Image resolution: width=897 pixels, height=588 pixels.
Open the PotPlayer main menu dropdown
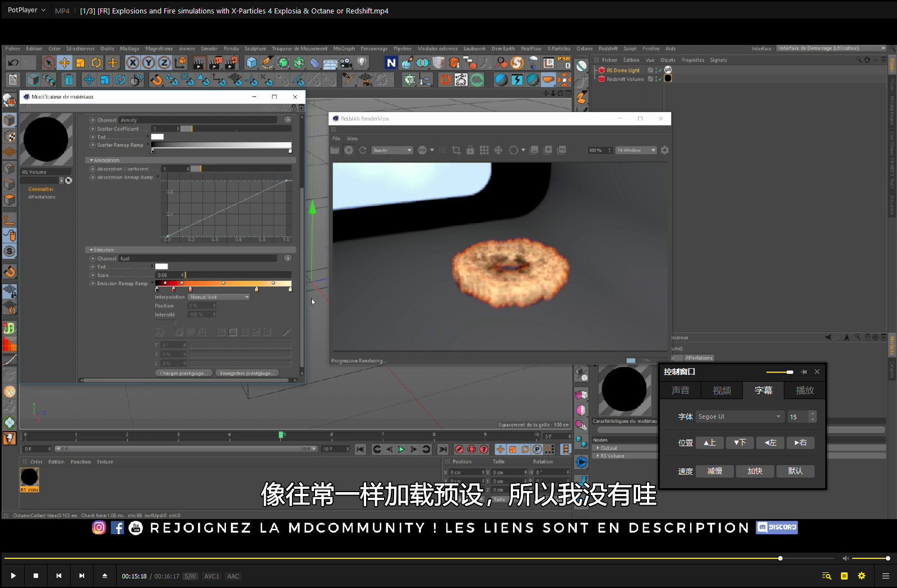26,10
